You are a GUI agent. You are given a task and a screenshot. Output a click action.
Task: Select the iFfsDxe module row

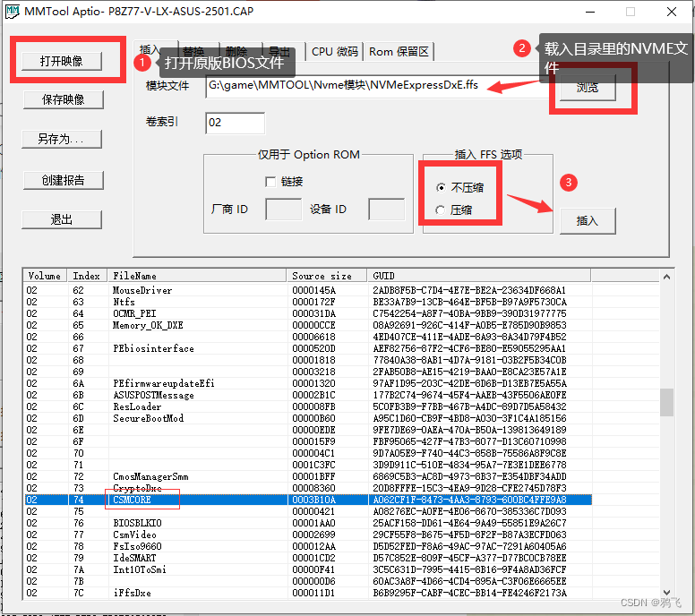pos(308,593)
